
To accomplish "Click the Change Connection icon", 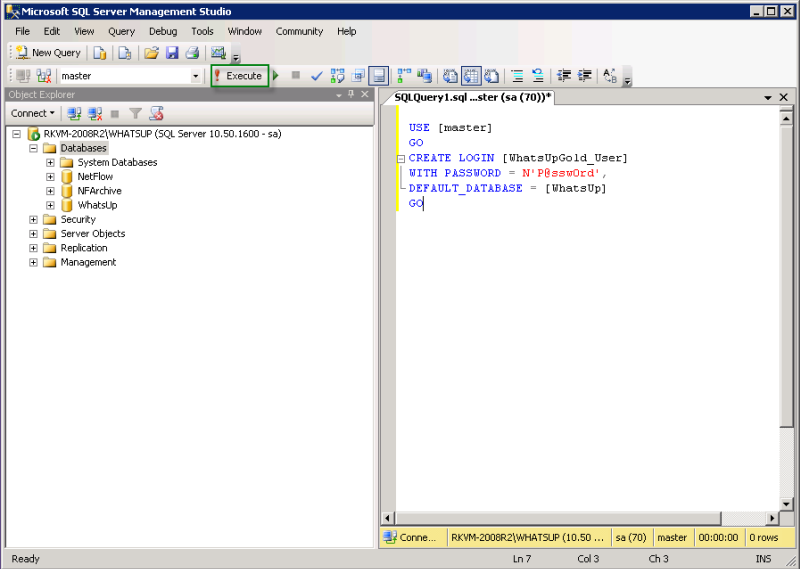I will tap(44, 76).
